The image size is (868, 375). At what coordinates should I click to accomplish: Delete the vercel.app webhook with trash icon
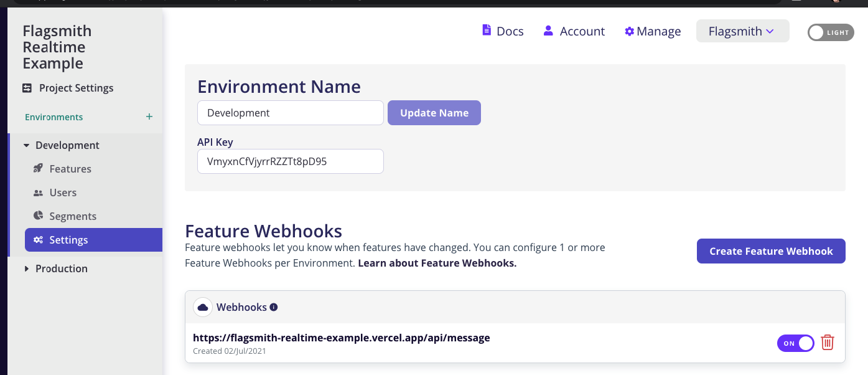coord(828,343)
